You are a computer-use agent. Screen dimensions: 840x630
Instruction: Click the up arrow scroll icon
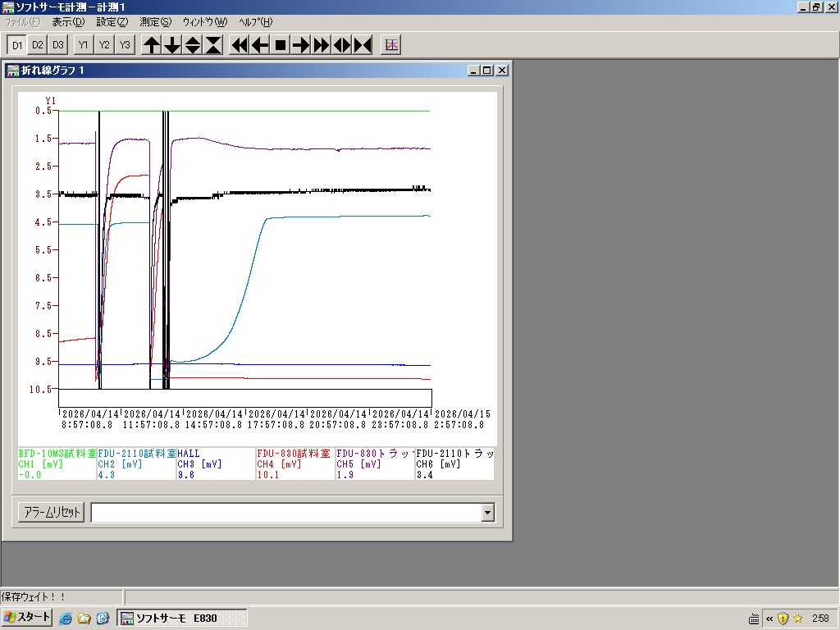pyautogui.click(x=152, y=45)
